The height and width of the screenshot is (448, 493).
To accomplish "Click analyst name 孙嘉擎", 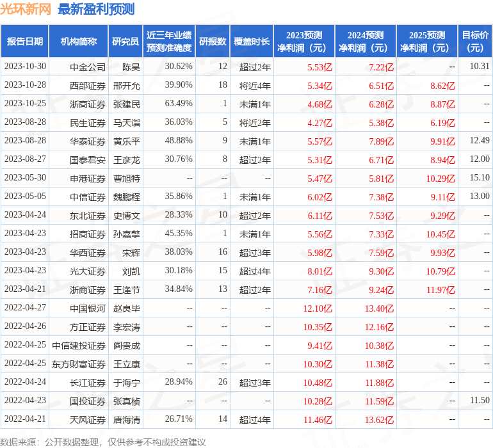I will (x=127, y=234).
